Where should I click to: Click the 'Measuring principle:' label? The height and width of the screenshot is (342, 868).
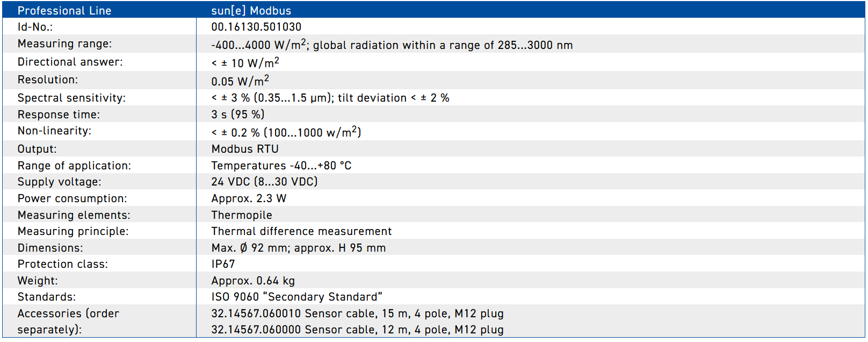73,231
